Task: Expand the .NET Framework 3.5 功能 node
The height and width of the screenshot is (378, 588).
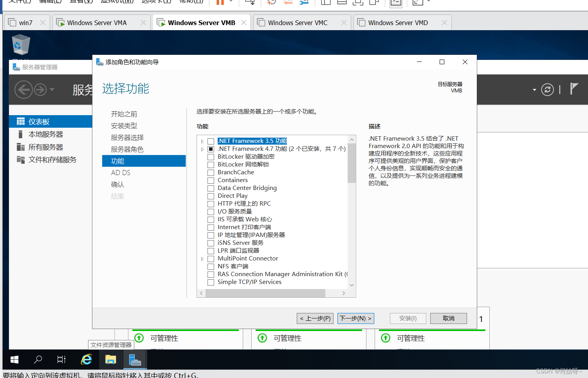Action: point(202,141)
